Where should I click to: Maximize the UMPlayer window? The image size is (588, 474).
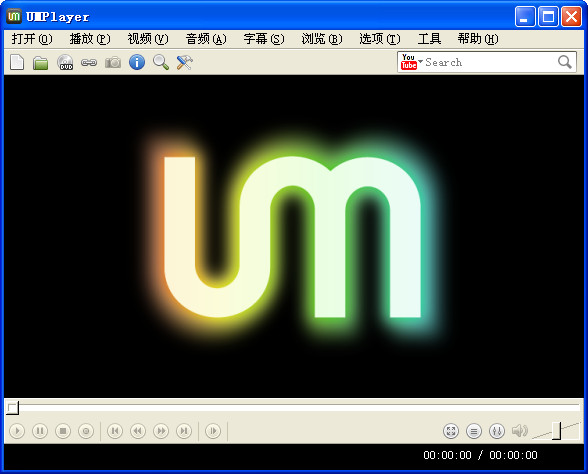click(548, 16)
